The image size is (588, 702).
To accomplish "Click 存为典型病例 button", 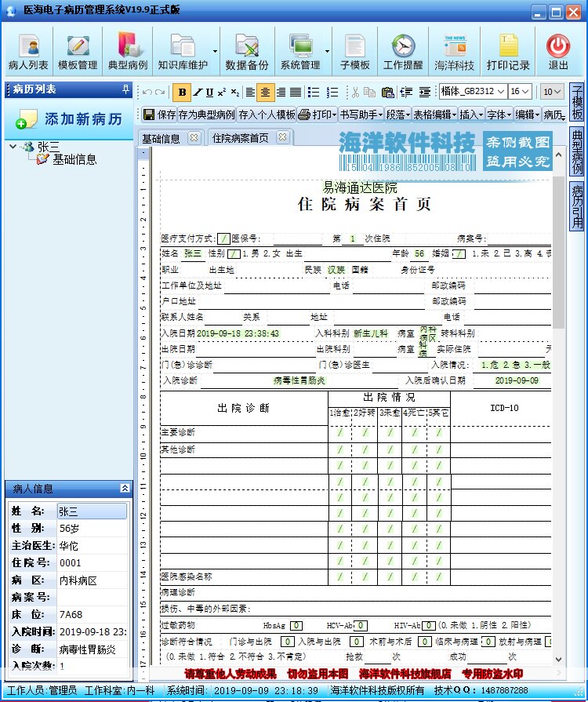I will coord(206,115).
